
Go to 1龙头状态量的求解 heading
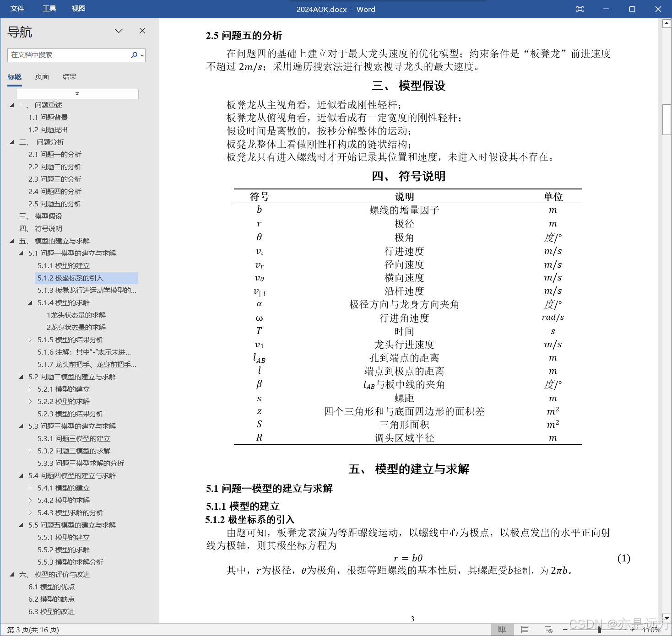click(76, 315)
